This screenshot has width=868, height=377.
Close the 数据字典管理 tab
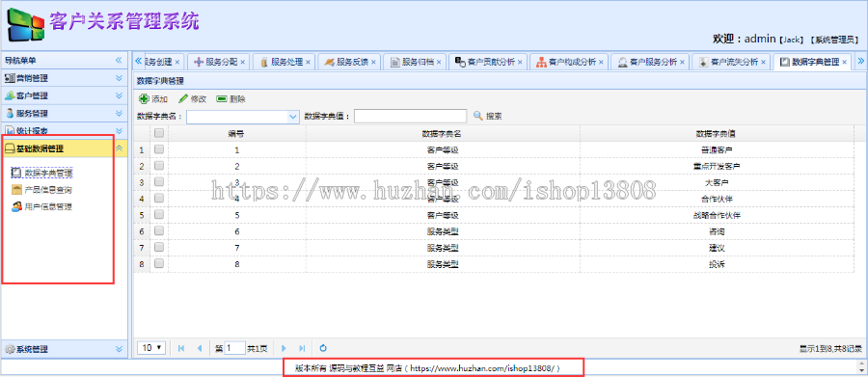pyautogui.click(x=844, y=62)
